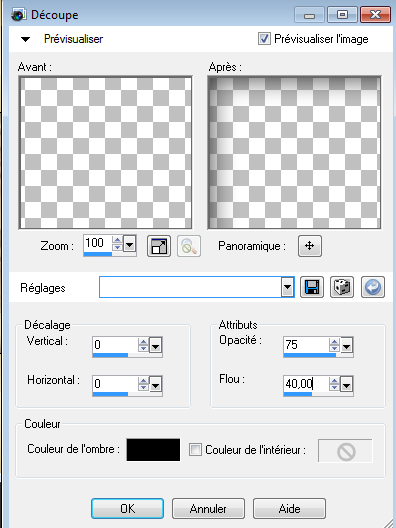Confirm with the OK button
The width and height of the screenshot is (396, 528).
pos(127,508)
